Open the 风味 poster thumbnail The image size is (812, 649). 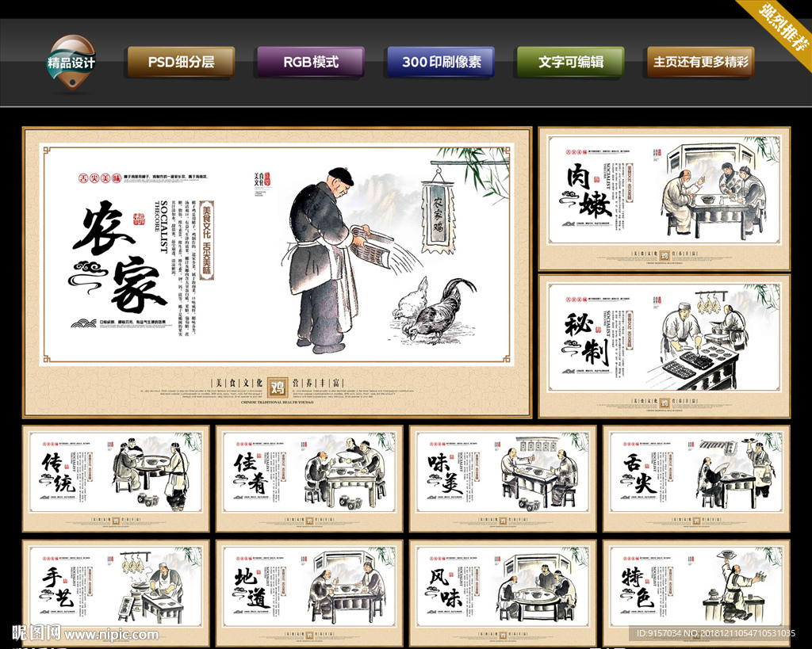coord(503,593)
